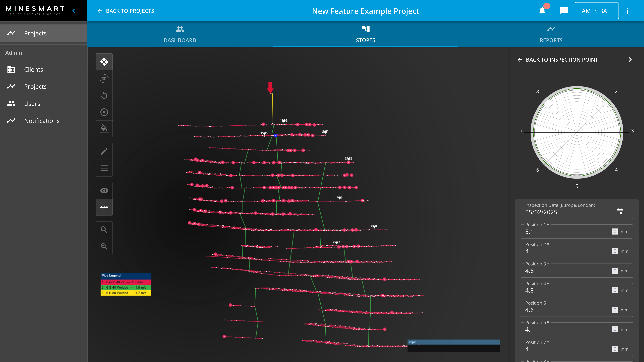Expand the inspection point panel chevron
The image size is (644, 362).
click(x=630, y=59)
